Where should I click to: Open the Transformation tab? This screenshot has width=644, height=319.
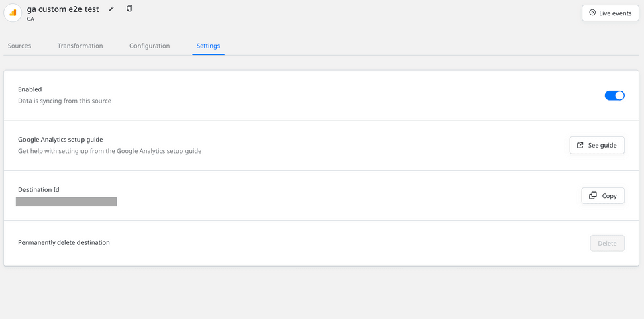(80, 46)
